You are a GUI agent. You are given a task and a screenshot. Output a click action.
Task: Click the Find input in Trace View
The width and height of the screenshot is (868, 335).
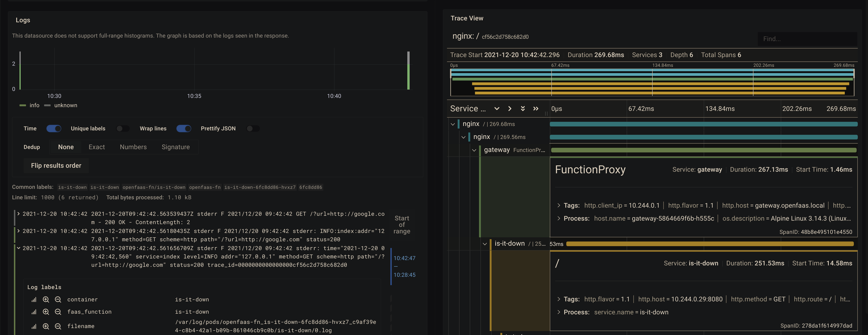[x=807, y=39]
